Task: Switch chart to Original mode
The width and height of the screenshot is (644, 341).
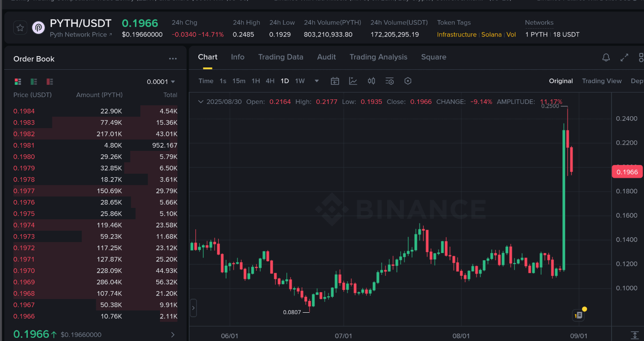Action: pyautogui.click(x=561, y=81)
